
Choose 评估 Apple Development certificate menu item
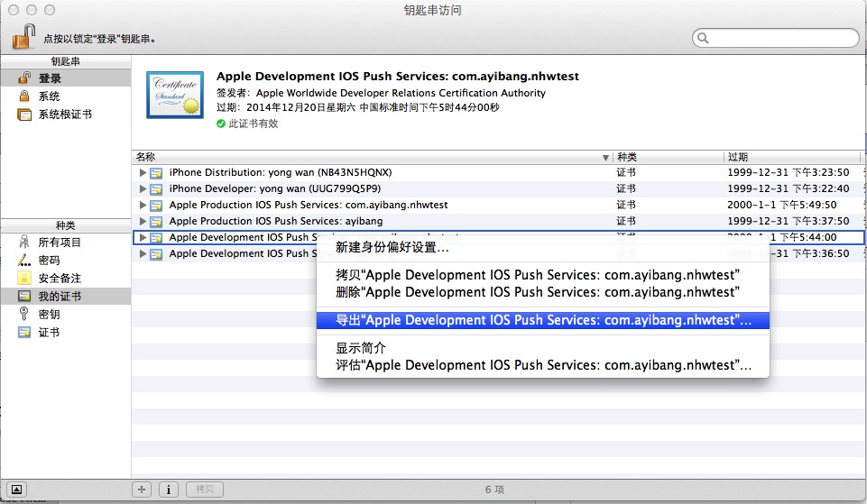pyautogui.click(x=543, y=365)
